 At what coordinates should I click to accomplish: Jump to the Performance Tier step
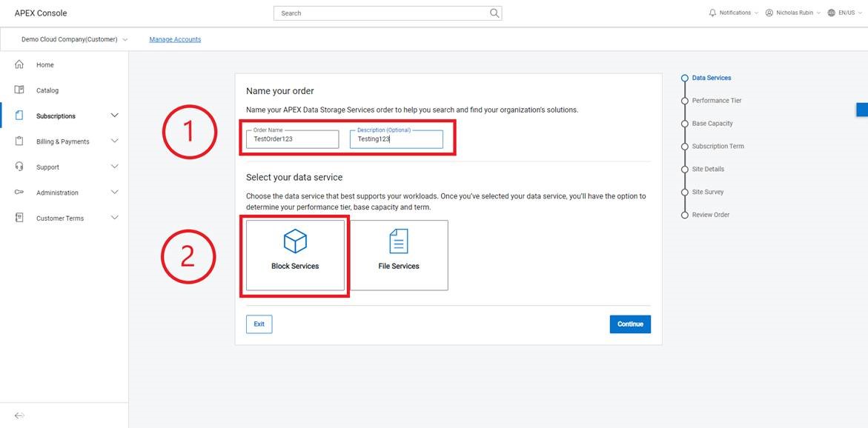(x=716, y=101)
